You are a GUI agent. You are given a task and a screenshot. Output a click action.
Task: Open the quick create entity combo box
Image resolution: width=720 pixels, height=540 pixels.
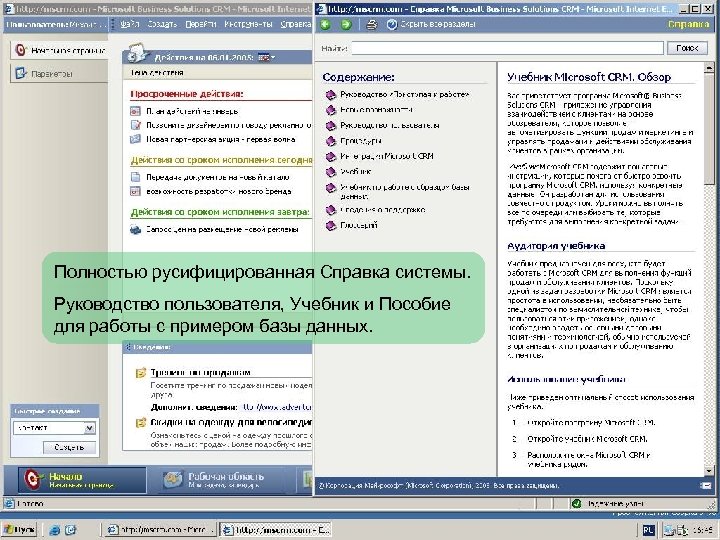click(x=54, y=428)
